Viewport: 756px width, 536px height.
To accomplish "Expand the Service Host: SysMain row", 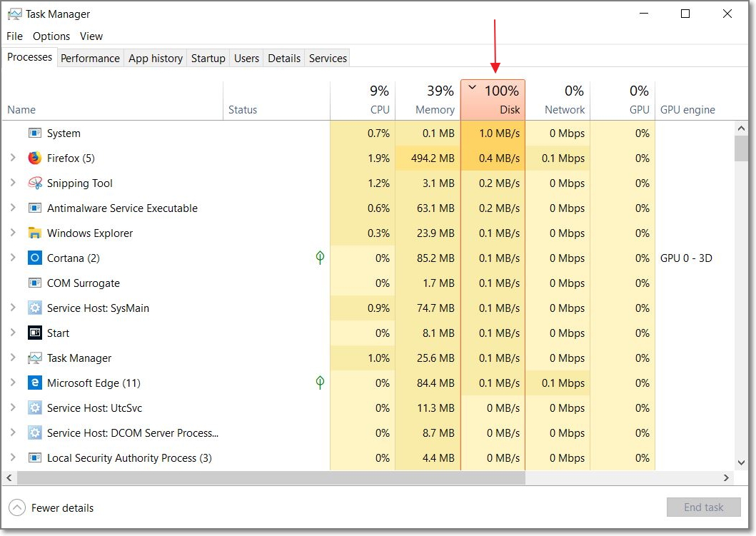I will tap(13, 308).
